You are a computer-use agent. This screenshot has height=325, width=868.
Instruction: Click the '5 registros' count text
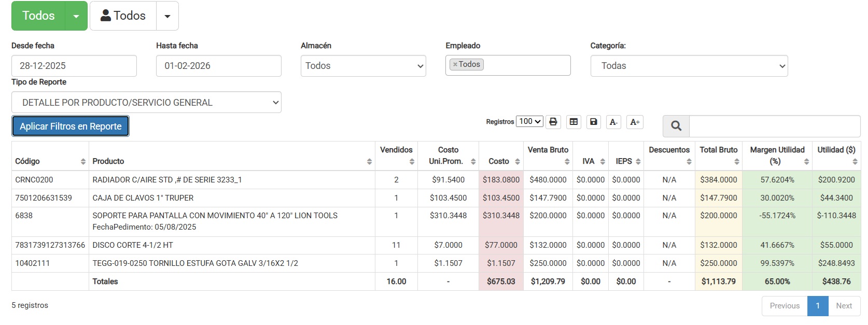30,305
